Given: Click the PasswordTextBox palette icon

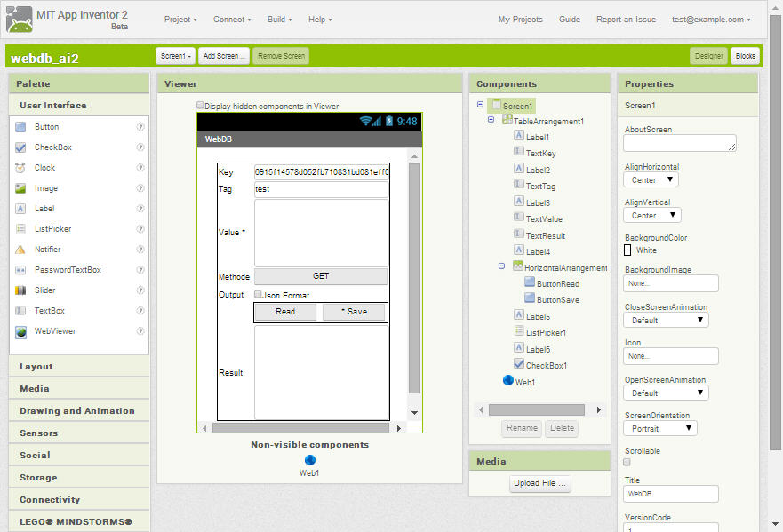Looking at the screenshot, I should [20, 270].
